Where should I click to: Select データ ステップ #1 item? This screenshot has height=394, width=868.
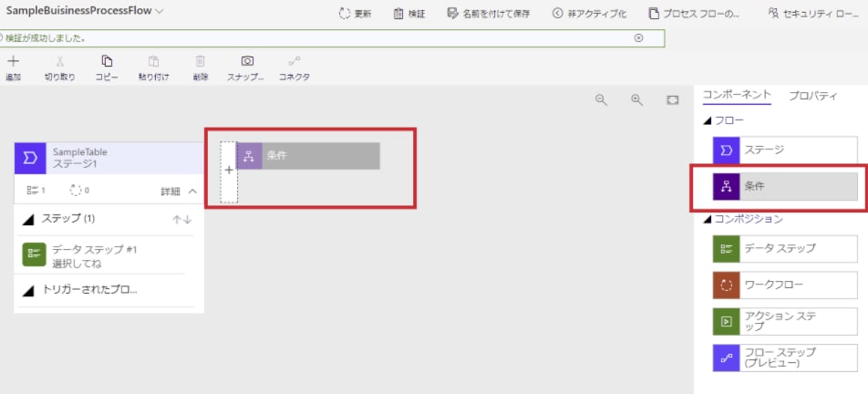click(104, 255)
